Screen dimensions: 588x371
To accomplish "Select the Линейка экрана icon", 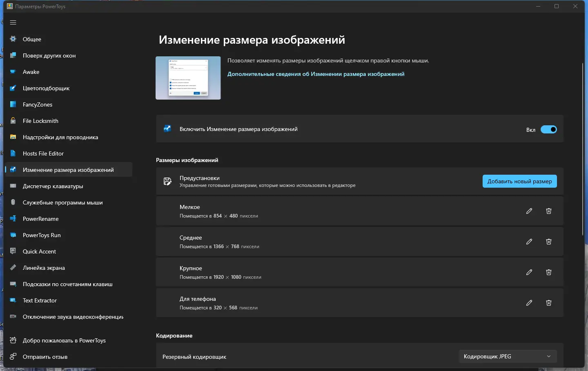I will click(x=13, y=268).
